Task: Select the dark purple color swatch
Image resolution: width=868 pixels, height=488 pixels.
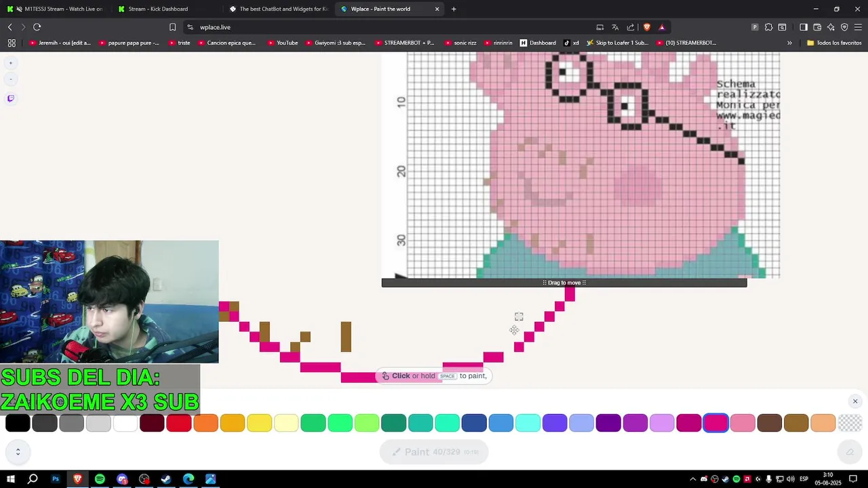Action: pyautogui.click(x=608, y=423)
